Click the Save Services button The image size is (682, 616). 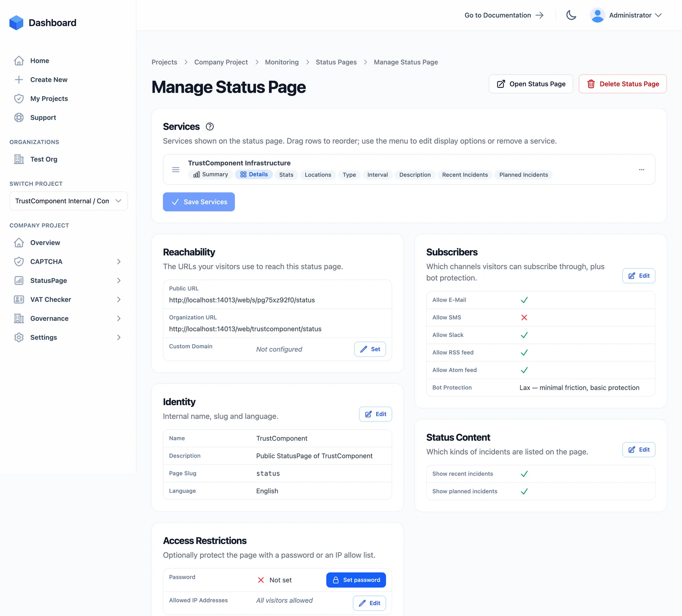click(199, 202)
